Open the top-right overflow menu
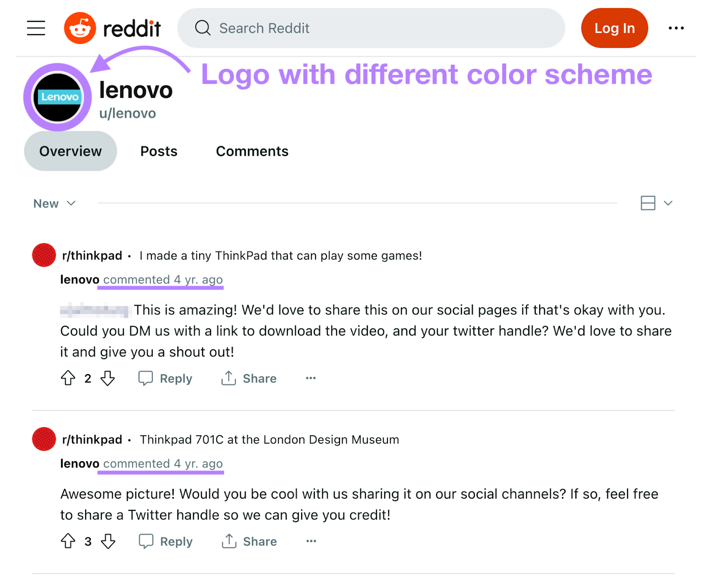 point(676,28)
